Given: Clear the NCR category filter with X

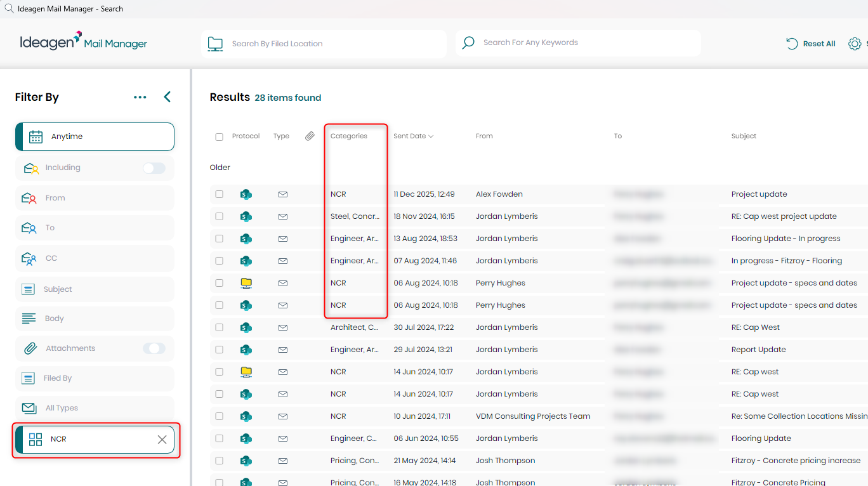Looking at the screenshot, I should coord(162,440).
